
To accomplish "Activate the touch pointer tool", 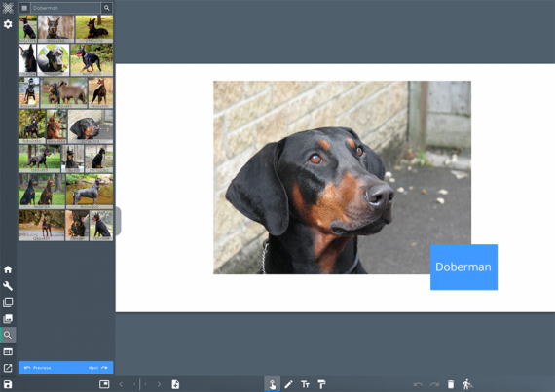I will coord(273,384).
